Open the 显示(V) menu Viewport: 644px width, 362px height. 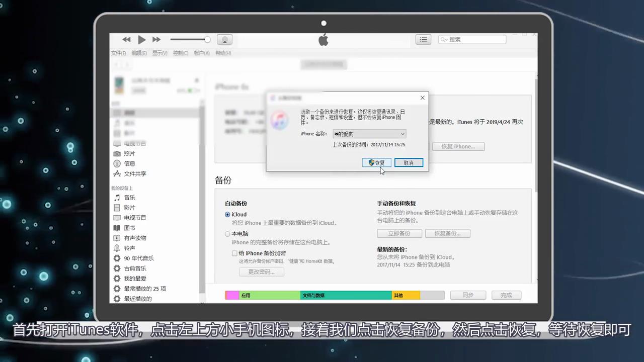[160, 53]
